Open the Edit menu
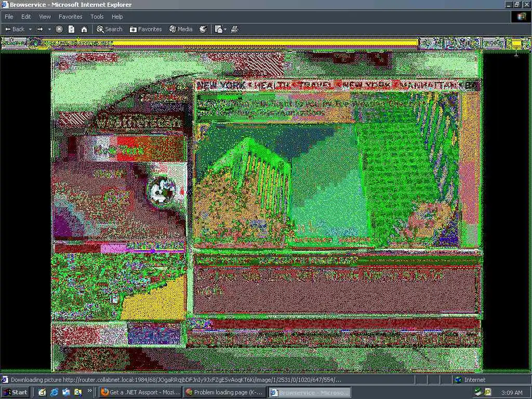The height and width of the screenshot is (399, 532). pos(26,17)
